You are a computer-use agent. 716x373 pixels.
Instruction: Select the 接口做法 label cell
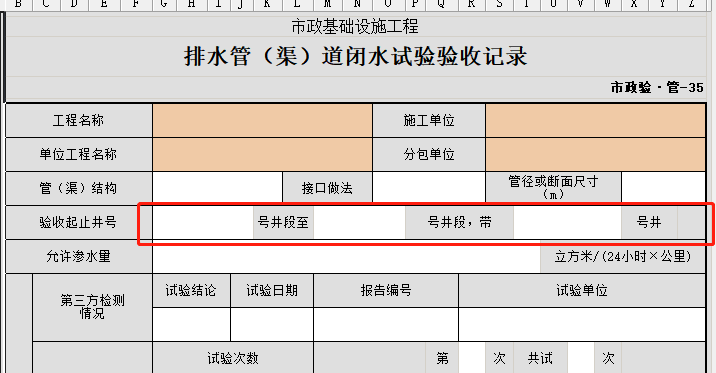[x=327, y=188]
